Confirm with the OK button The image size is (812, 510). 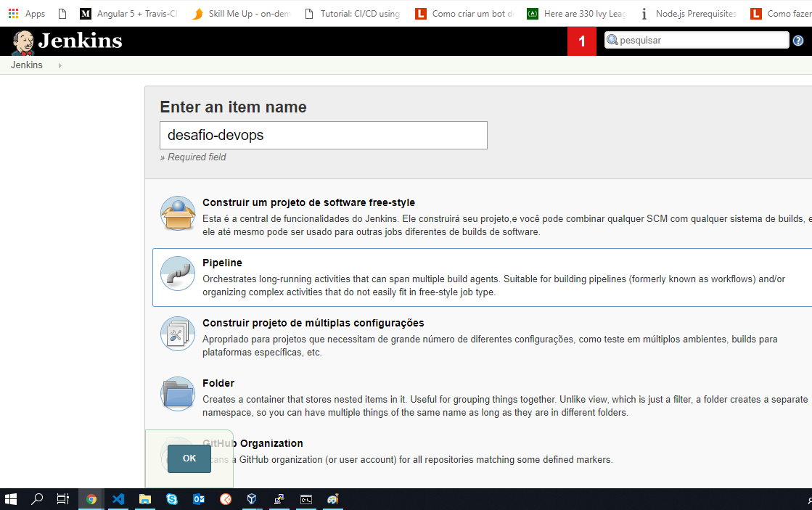tap(189, 458)
